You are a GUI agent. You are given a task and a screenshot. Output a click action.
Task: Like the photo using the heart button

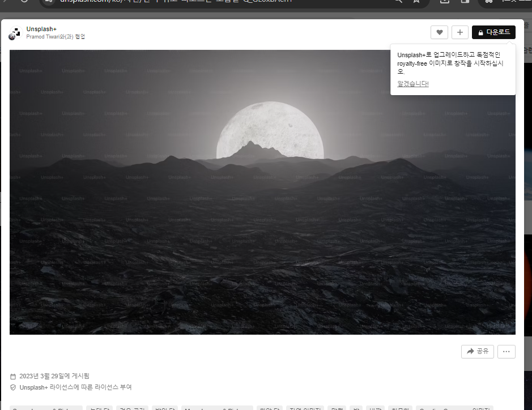[439, 32]
